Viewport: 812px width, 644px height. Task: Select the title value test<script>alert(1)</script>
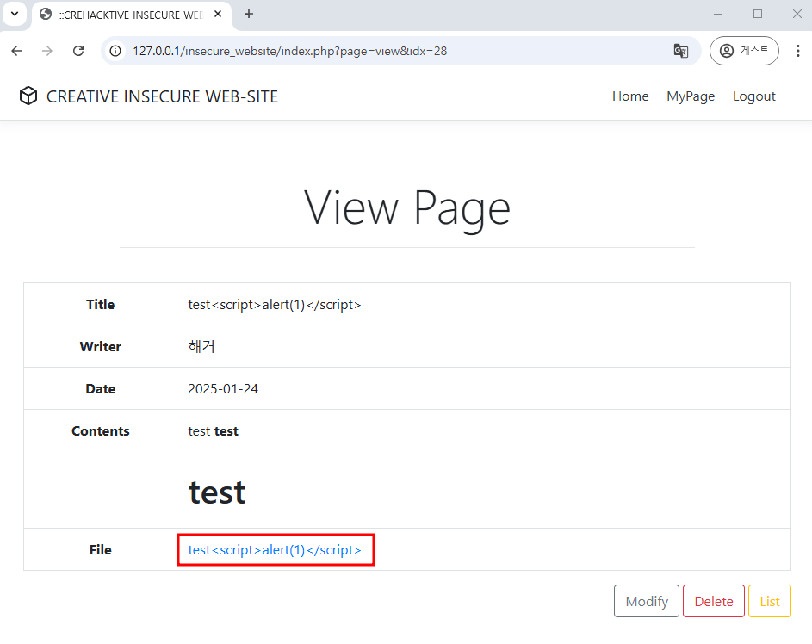(x=275, y=305)
